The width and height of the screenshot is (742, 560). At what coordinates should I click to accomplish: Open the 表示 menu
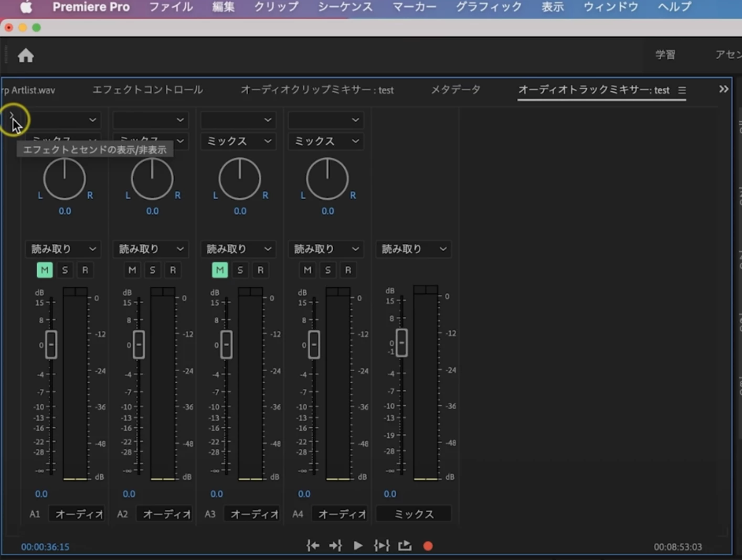[x=553, y=7]
